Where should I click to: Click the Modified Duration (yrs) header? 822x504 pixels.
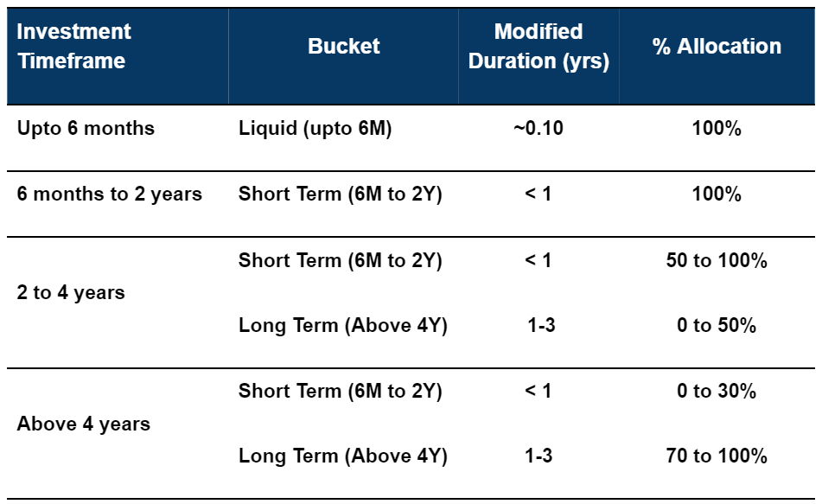538,47
